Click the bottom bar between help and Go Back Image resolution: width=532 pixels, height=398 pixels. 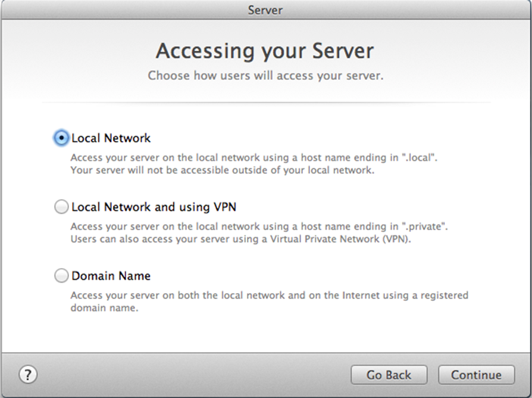pyautogui.click(x=193, y=375)
